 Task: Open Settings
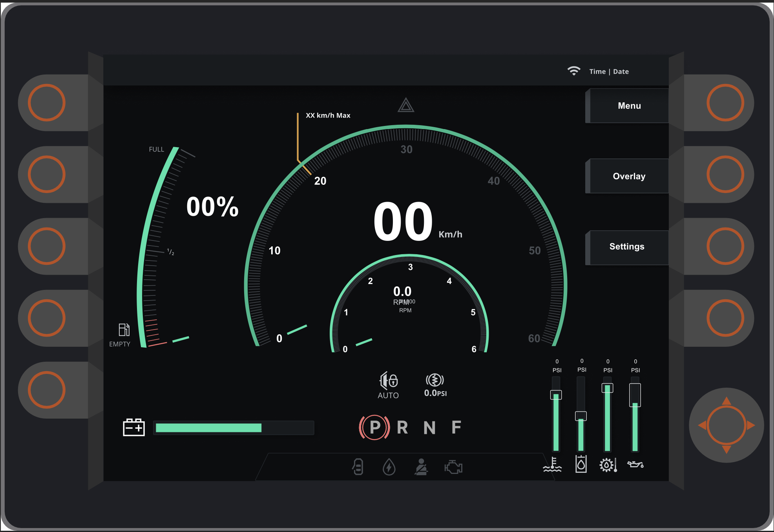(x=627, y=247)
